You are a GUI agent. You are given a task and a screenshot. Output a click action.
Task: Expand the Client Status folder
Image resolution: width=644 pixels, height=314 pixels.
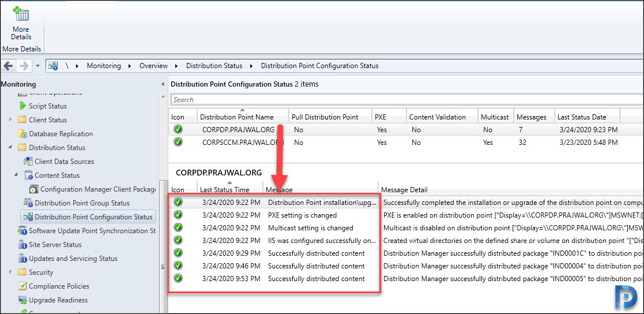[x=11, y=119]
